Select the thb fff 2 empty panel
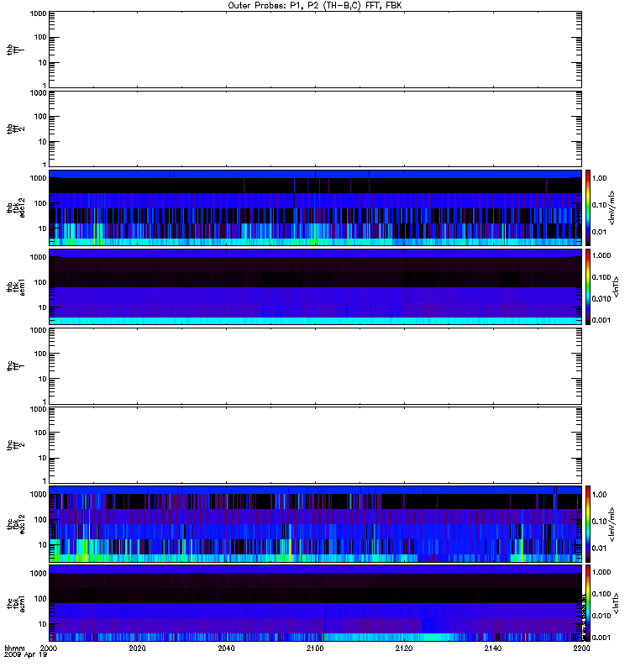This screenshot has height=672, width=630. pos(315,129)
